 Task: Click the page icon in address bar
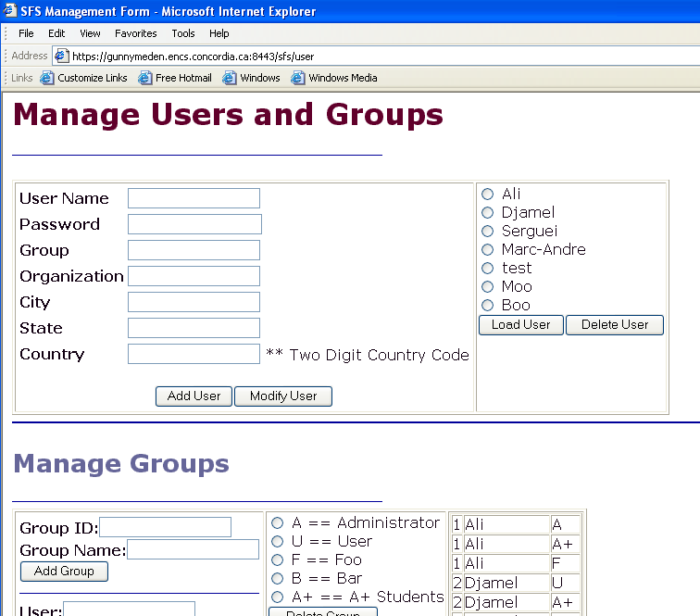[62, 56]
